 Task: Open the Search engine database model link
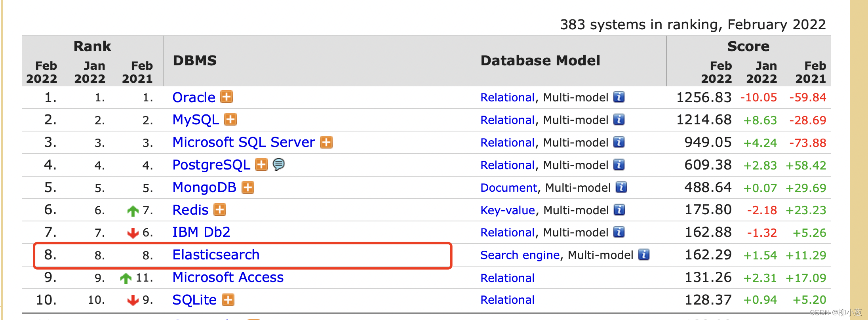[520, 255]
